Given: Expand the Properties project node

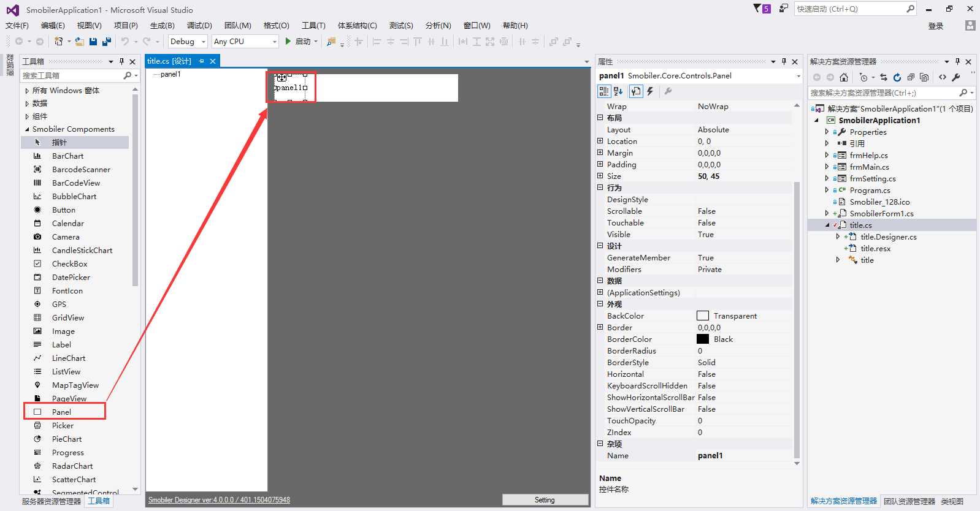Looking at the screenshot, I should point(827,132).
